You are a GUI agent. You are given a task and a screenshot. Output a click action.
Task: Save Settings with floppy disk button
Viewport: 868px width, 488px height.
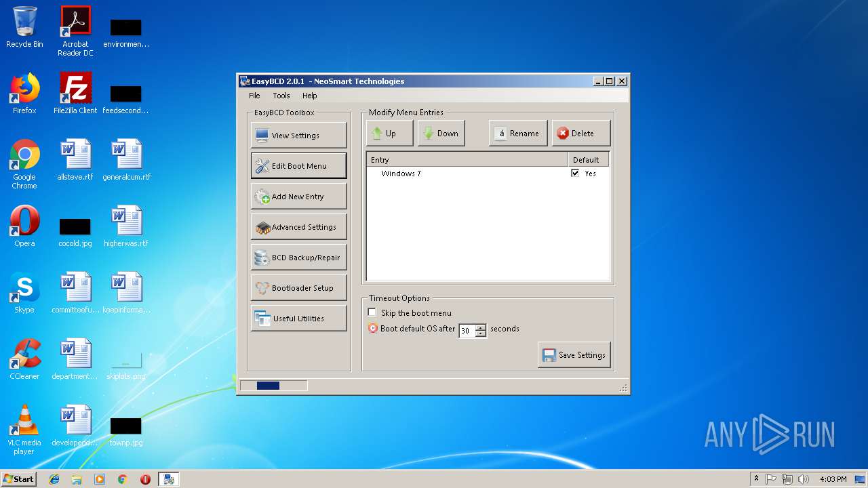pos(574,354)
